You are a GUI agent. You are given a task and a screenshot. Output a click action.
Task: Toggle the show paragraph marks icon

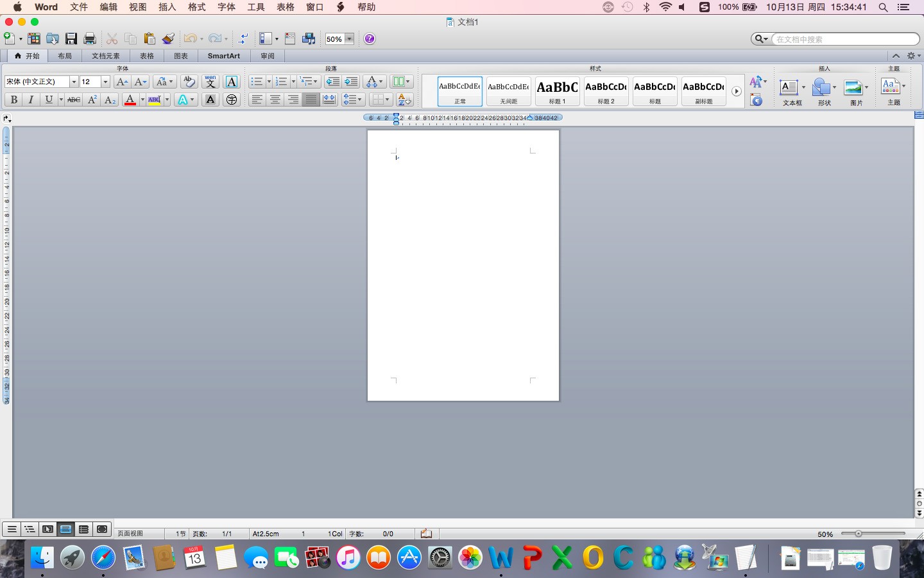coord(243,39)
